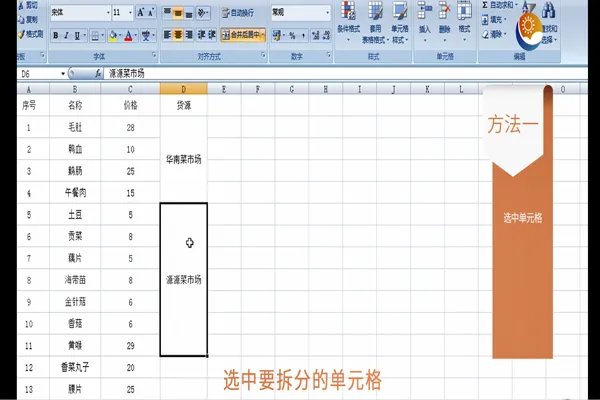This screenshot has height=400, width=600.
Task: Apply the yellow fill color swatch
Action: [113, 36]
